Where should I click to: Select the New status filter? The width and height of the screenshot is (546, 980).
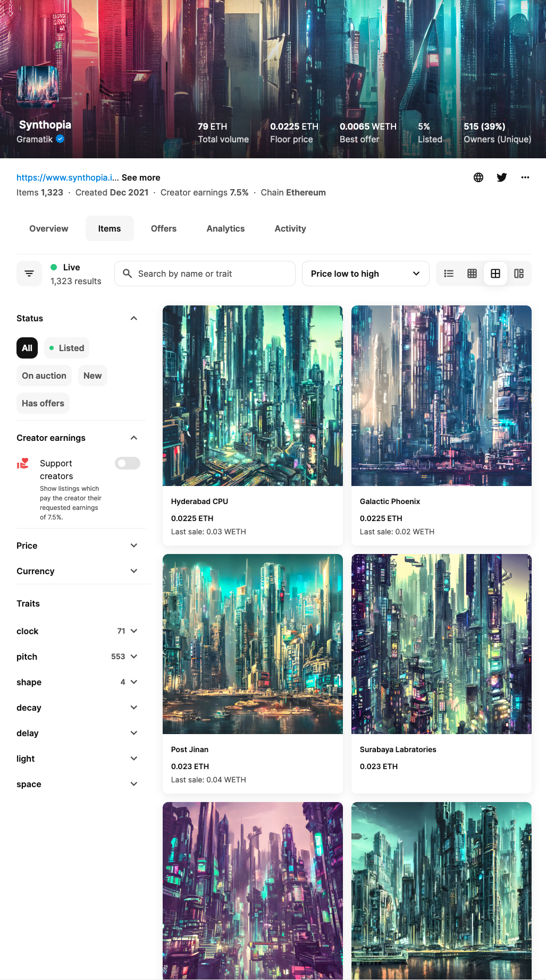(93, 376)
